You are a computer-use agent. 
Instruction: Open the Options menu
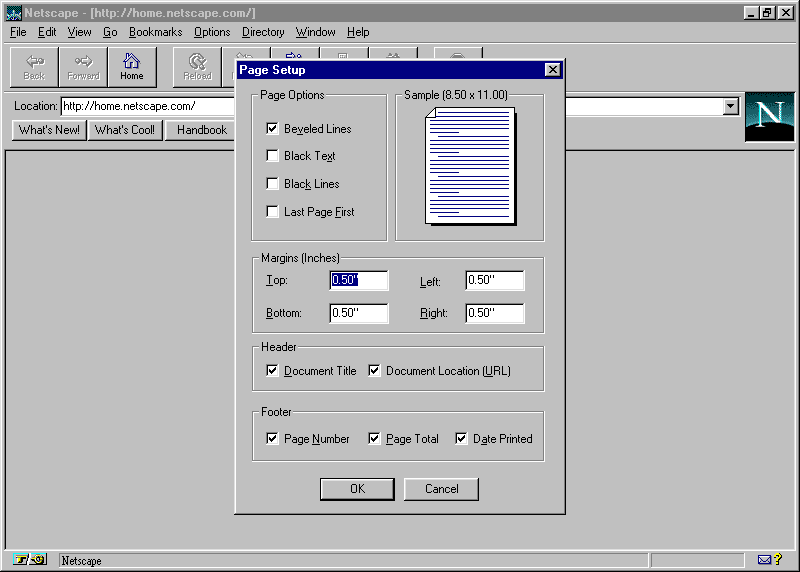click(x=212, y=32)
